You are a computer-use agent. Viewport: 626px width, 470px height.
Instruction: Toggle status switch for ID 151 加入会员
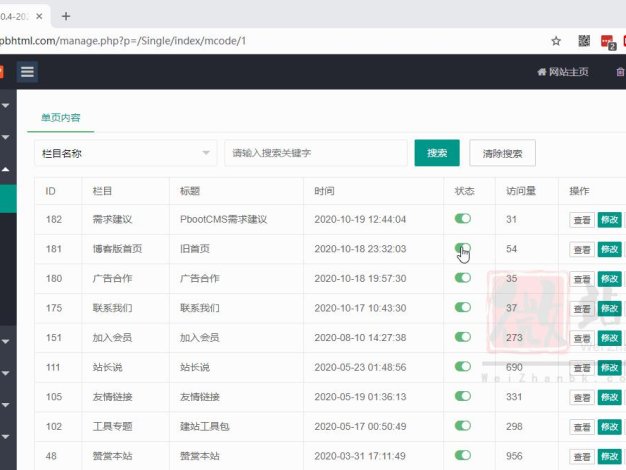pyautogui.click(x=463, y=337)
